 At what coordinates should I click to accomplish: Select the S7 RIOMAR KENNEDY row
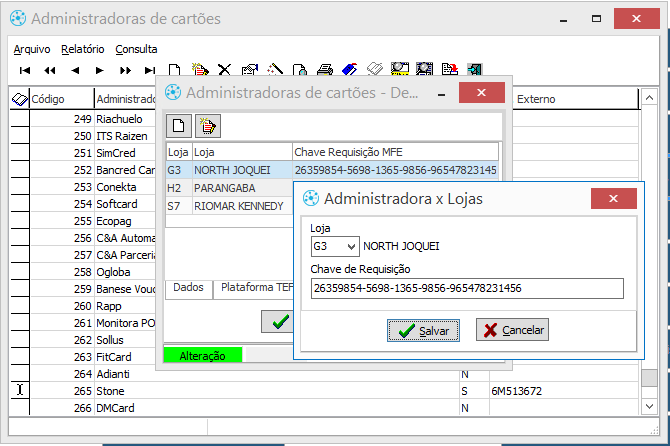coord(230,206)
